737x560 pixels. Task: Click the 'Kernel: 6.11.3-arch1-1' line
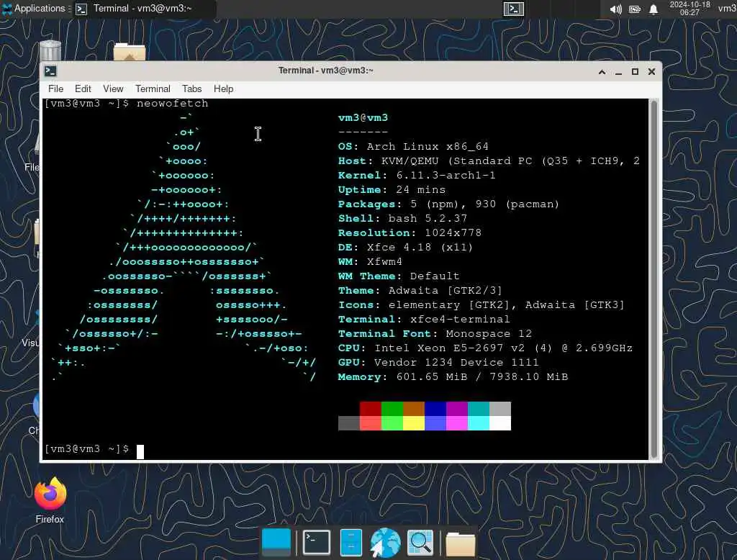pyautogui.click(x=417, y=176)
